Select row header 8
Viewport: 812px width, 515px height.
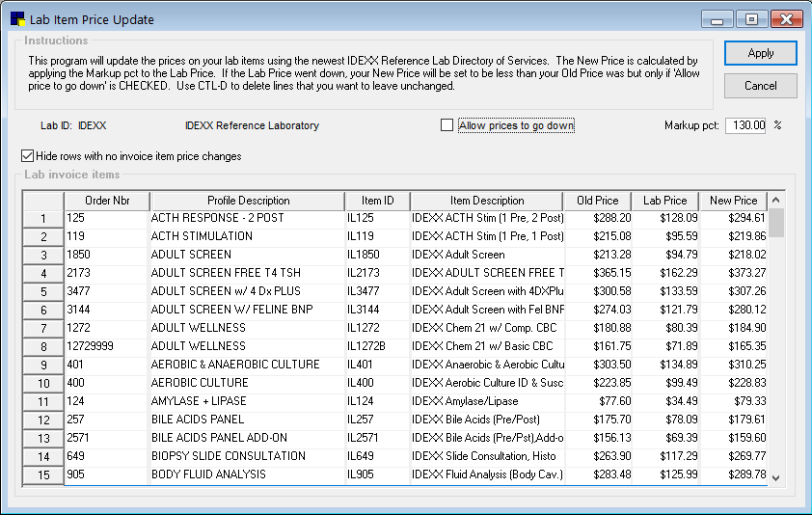pyautogui.click(x=43, y=346)
